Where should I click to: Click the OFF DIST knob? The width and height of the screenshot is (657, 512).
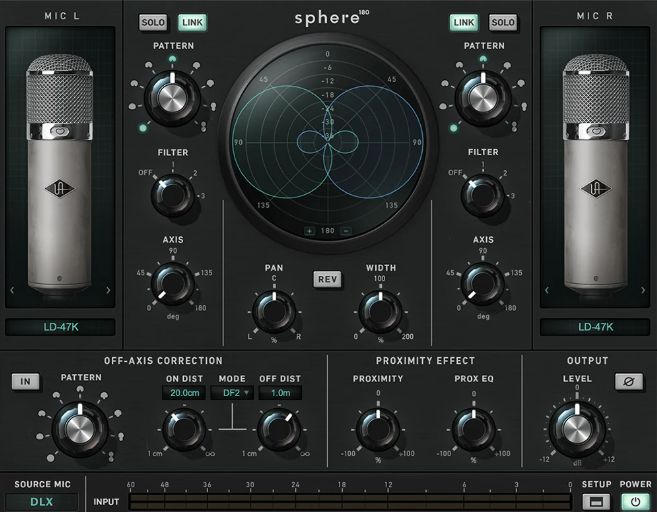tap(279, 430)
